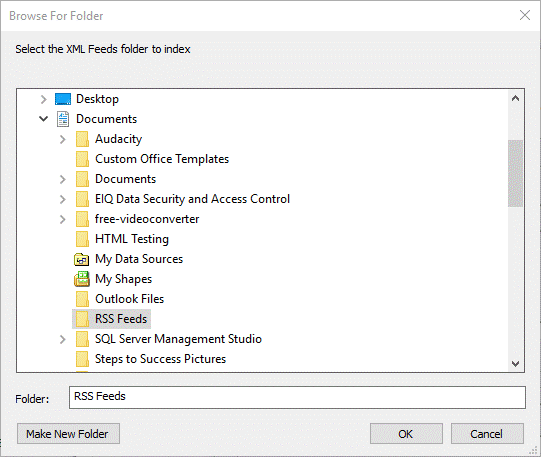Image resolution: width=541 pixels, height=457 pixels.
Task: Click the HTML Testing folder icon
Action: coord(82,239)
